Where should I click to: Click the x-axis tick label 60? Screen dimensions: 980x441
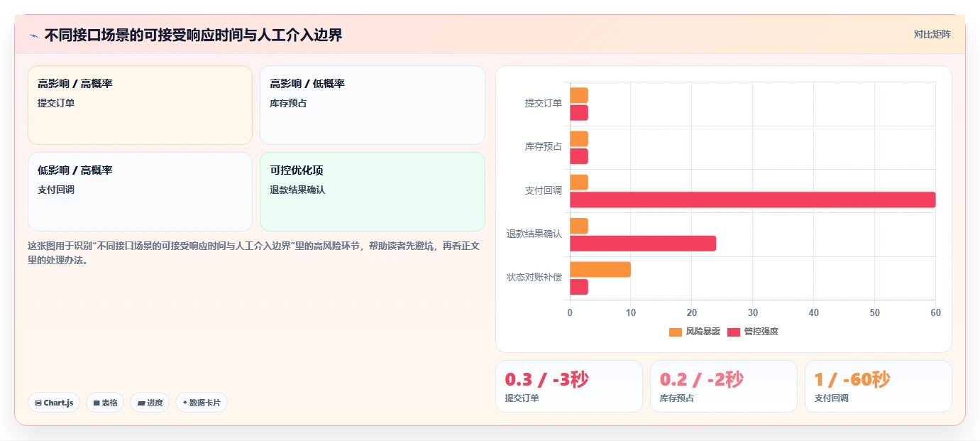[x=935, y=312]
